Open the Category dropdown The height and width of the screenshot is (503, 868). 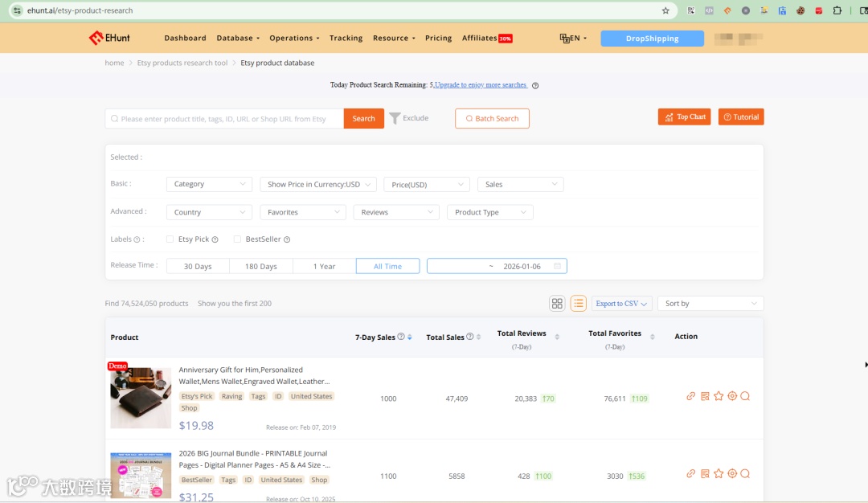click(x=209, y=184)
